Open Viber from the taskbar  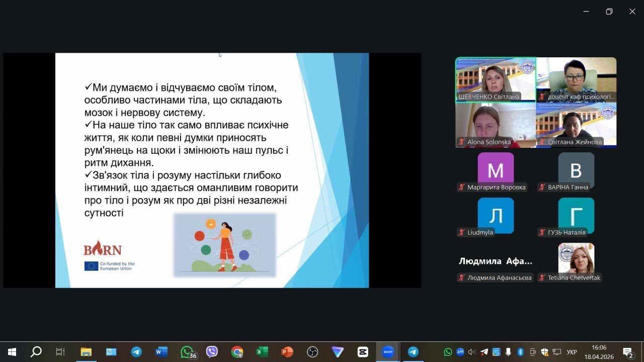coord(212,352)
